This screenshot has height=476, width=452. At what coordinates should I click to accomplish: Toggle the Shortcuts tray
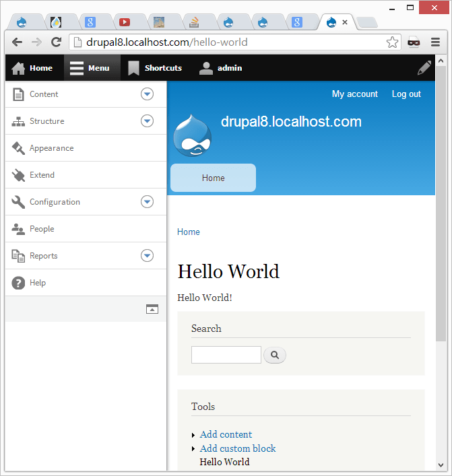pos(156,68)
